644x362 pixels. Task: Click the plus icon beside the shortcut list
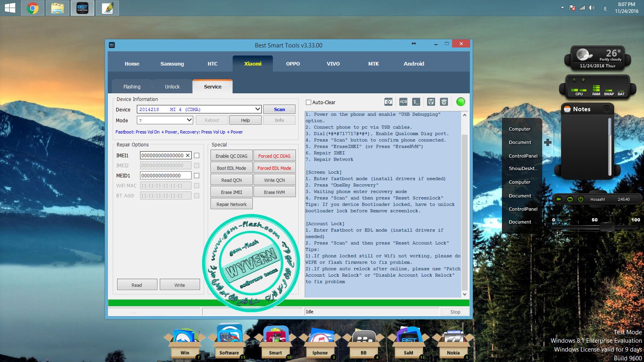click(548, 142)
